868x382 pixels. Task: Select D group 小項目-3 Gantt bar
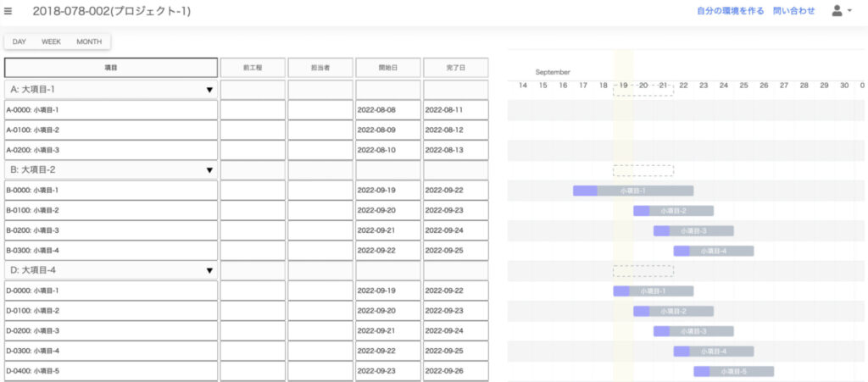pyautogui.click(x=693, y=331)
